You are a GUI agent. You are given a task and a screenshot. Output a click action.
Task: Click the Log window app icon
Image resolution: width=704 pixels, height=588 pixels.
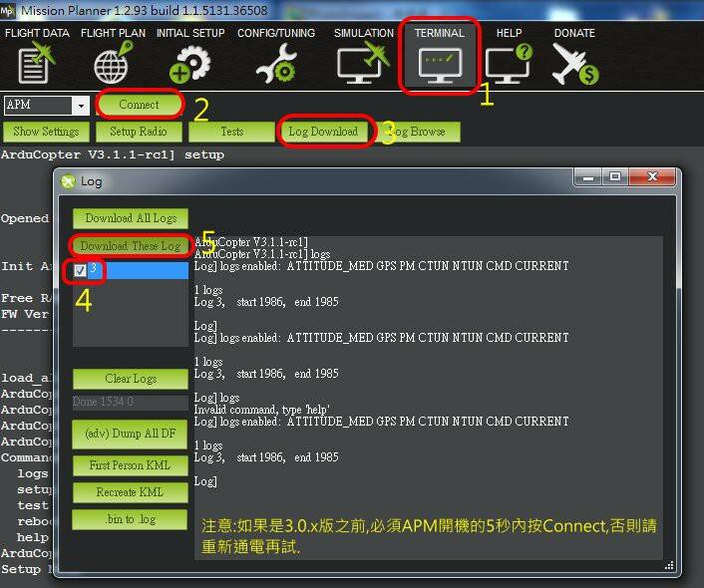pyautogui.click(x=68, y=181)
